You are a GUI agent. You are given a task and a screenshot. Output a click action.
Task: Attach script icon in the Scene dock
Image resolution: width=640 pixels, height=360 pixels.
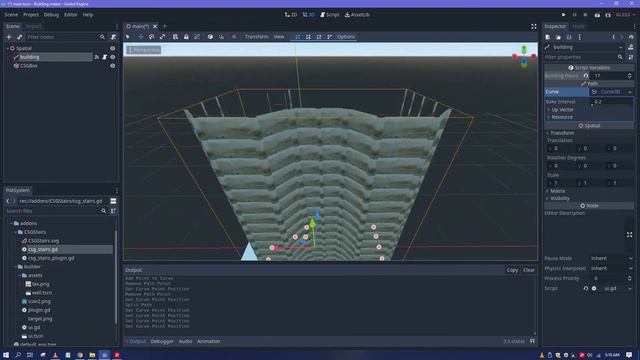tap(113, 37)
